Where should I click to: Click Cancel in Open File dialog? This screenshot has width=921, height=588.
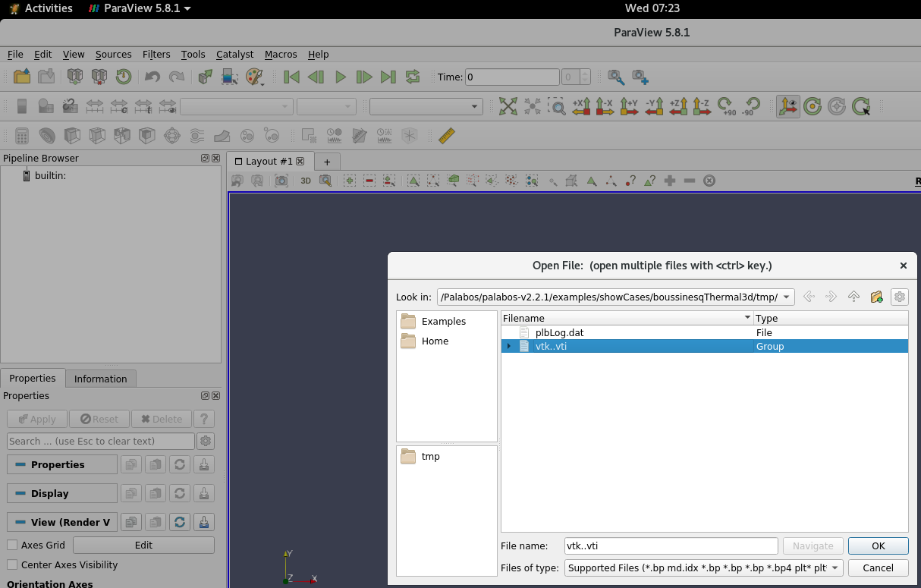point(879,568)
